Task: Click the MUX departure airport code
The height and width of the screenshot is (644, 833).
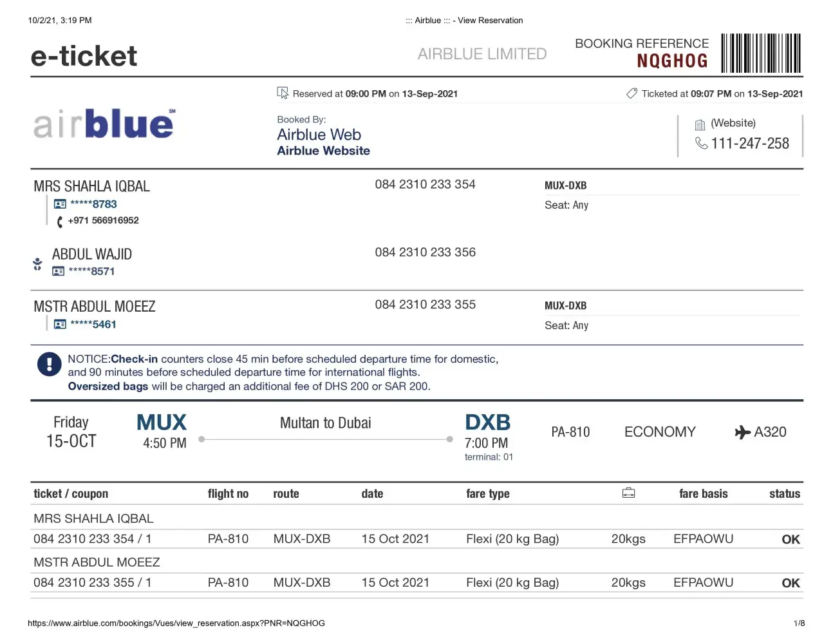Action: (x=162, y=422)
